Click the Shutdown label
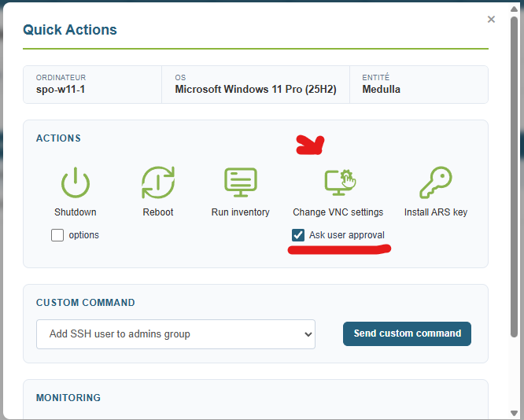Image resolution: width=524 pixels, height=420 pixels. tap(76, 212)
